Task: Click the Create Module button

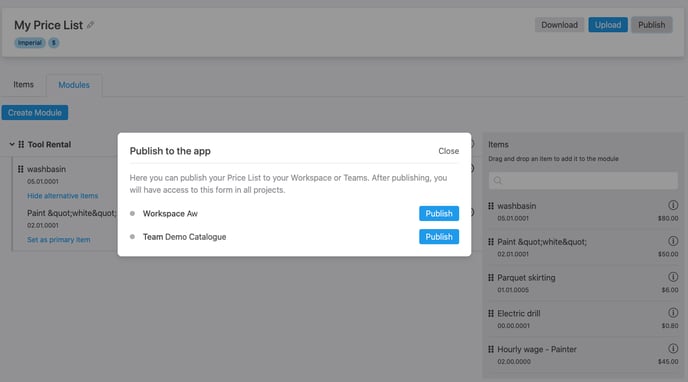Action: (35, 113)
